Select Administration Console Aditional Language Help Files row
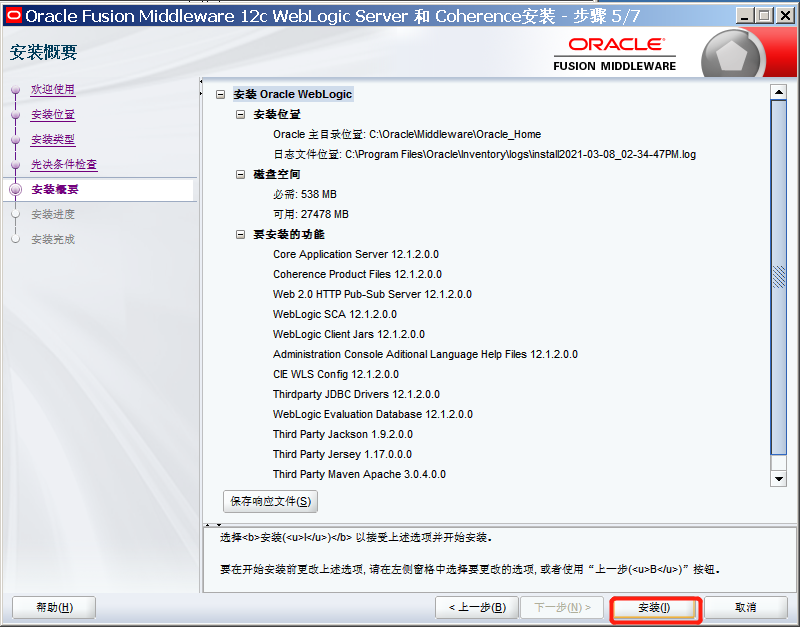 point(426,354)
